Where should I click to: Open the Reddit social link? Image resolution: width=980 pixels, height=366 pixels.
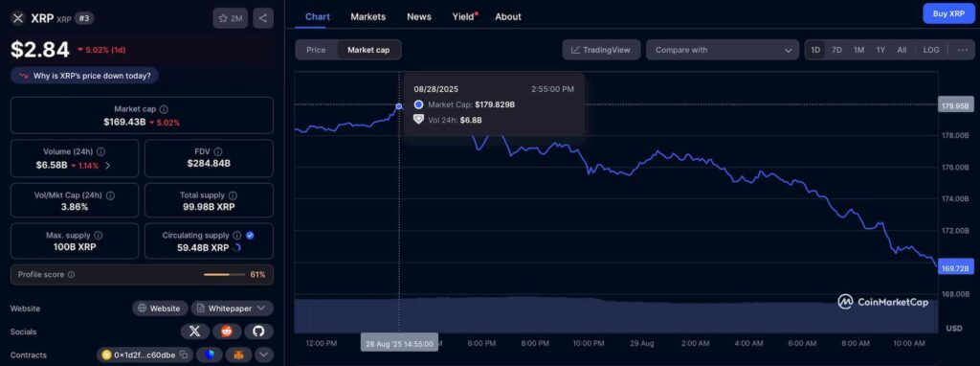click(x=227, y=332)
